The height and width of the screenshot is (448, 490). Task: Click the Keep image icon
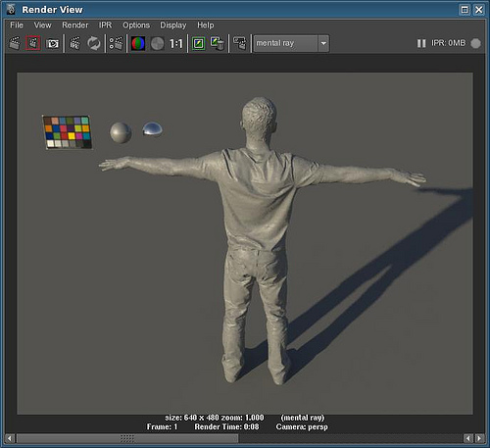coord(199,43)
